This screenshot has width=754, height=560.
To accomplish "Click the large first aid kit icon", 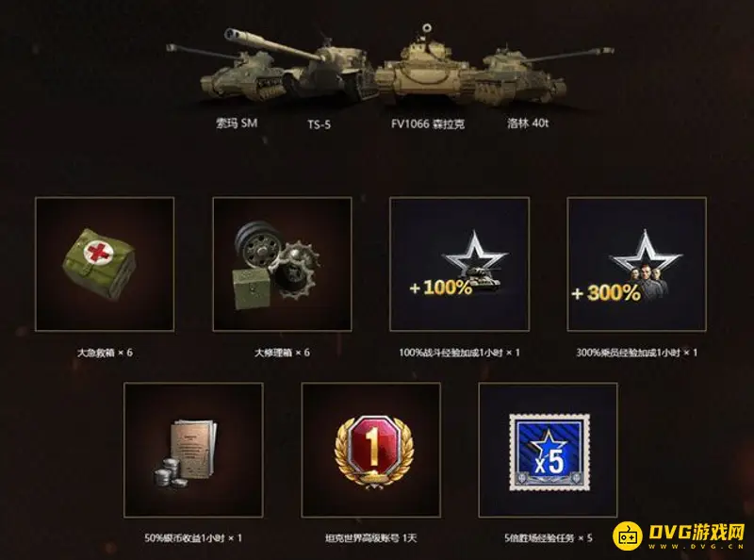I will click(100, 264).
